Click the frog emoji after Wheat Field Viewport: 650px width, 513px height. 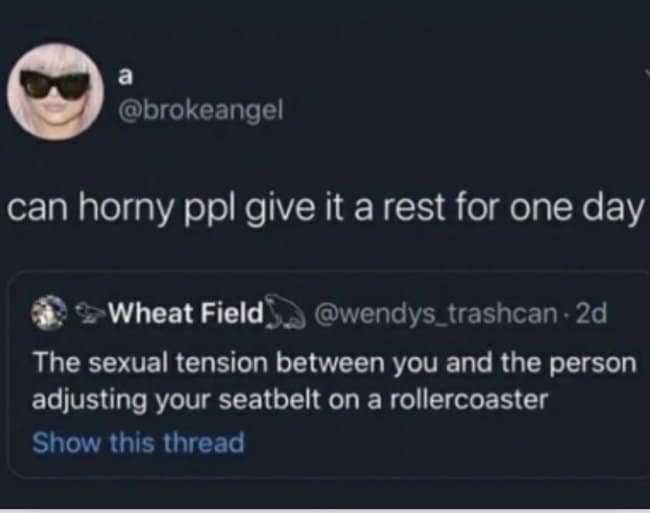pyautogui.click(x=284, y=312)
